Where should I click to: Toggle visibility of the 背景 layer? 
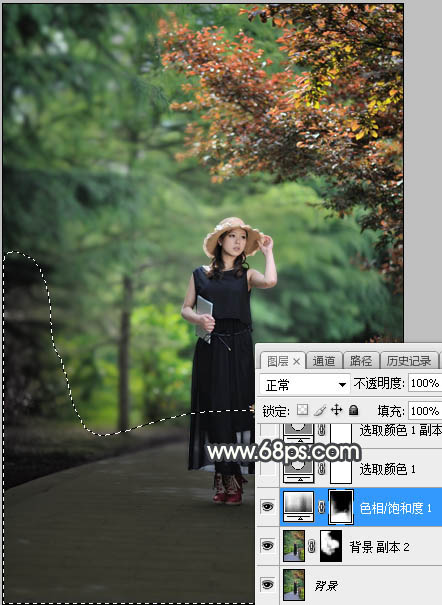coord(268,584)
